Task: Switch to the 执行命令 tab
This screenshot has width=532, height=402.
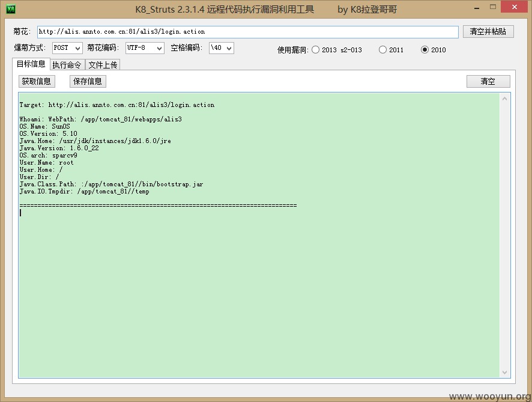Action: coord(67,64)
